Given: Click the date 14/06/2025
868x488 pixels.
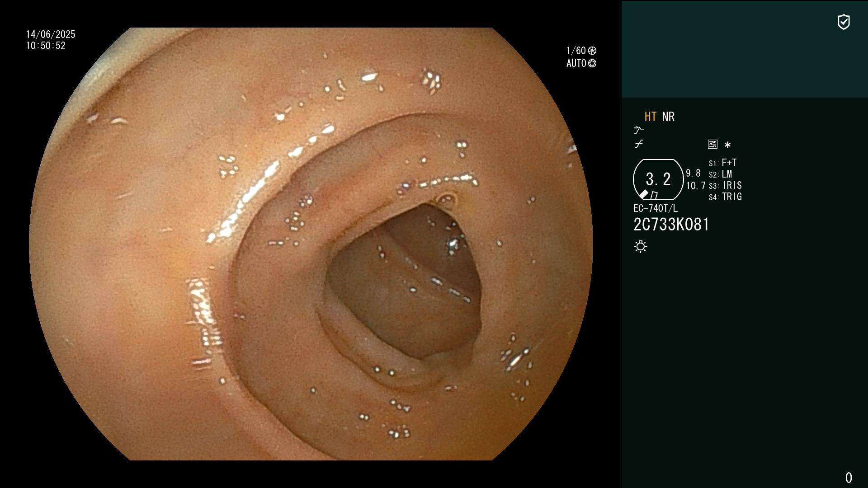Looking at the screenshot, I should pos(51,34).
